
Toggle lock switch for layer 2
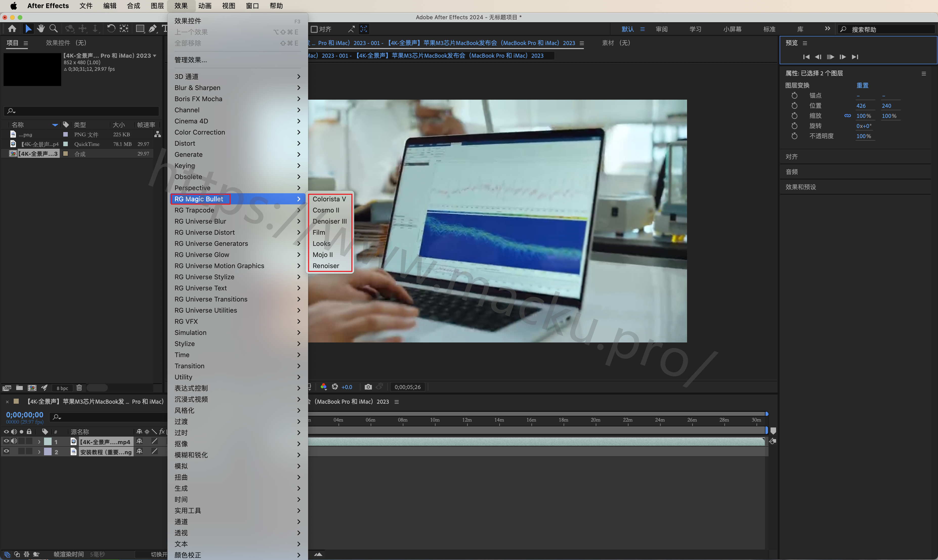29,451
